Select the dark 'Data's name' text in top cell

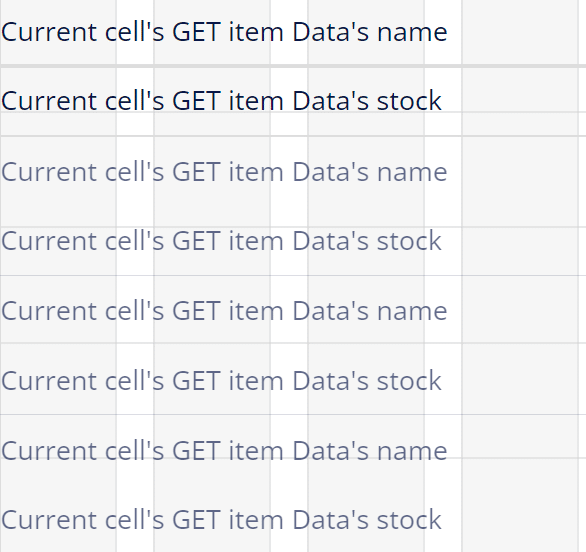370,32
